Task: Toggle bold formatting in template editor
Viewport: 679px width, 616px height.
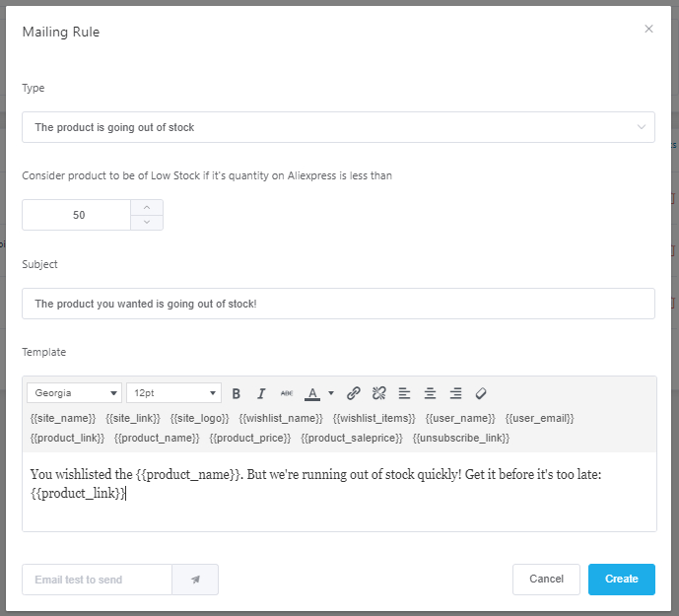Action: (x=237, y=393)
